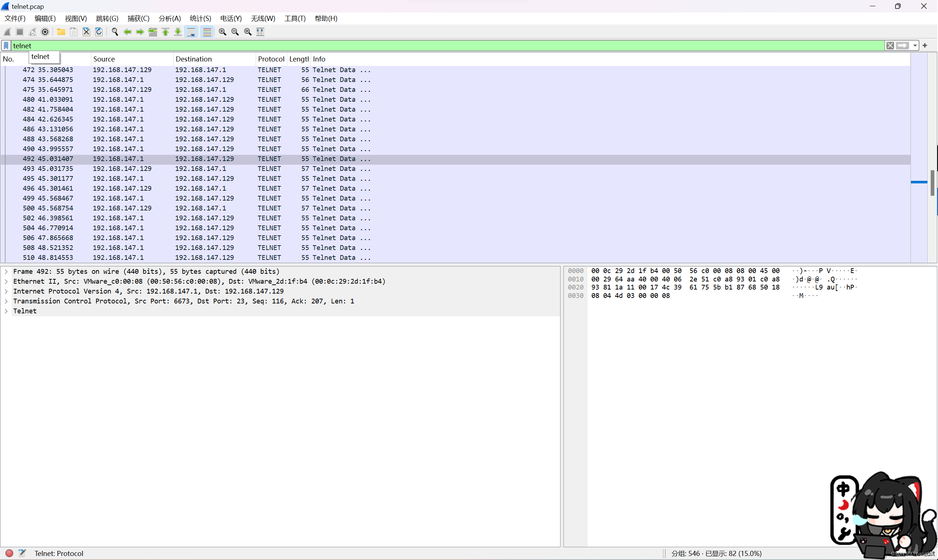The height and width of the screenshot is (560, 938).
Task: Open the Expert Information indicator
Action: click(x=9, y=553)
